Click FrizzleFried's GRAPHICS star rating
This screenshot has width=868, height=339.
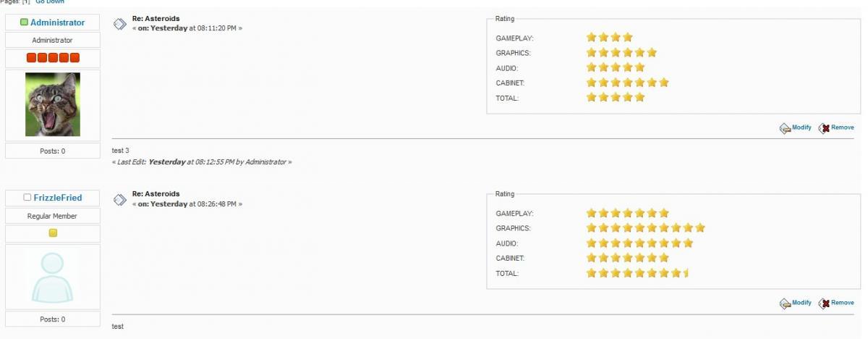(x=645, y=228)
